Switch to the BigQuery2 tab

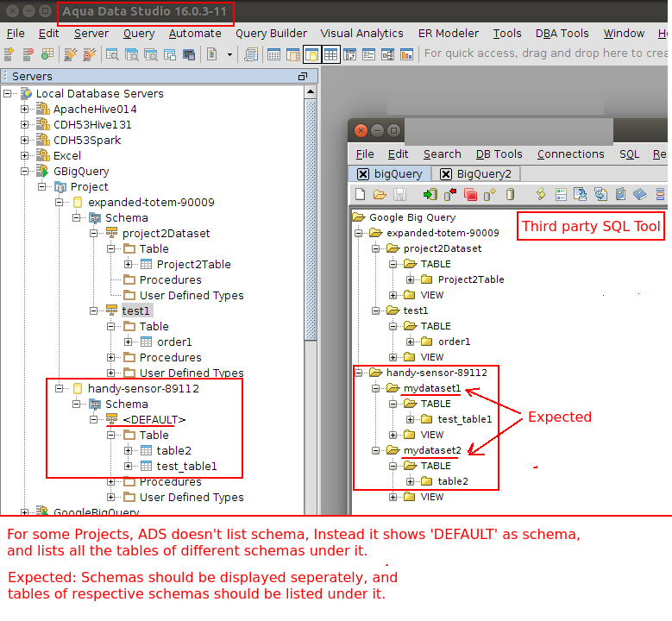click(484, 174)
